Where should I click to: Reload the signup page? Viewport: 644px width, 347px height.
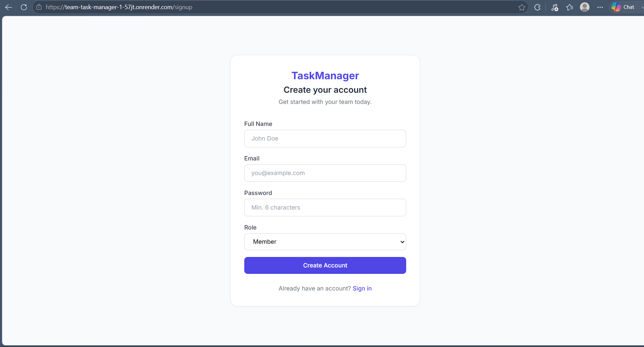click(x=24, y=7)
